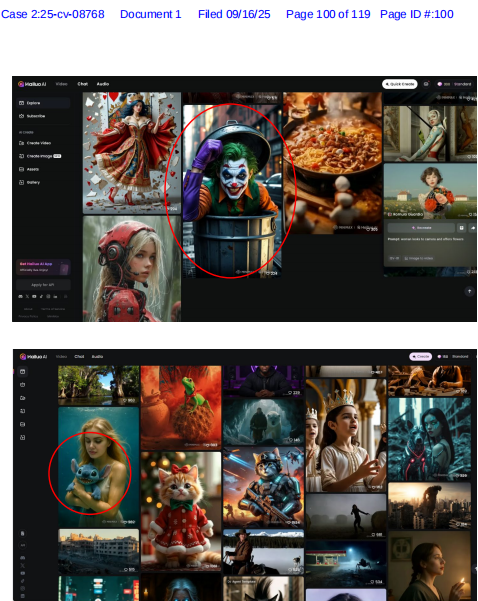Click Explore icon in lower screenshot's collapsed sidebar

(22, 371)
